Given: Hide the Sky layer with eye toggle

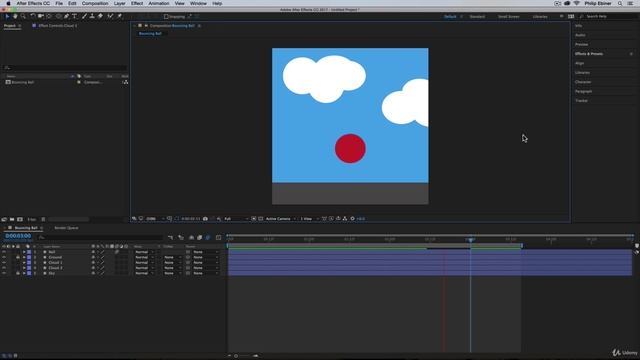Looking at the screenshot, I should (x=4, y=273).
